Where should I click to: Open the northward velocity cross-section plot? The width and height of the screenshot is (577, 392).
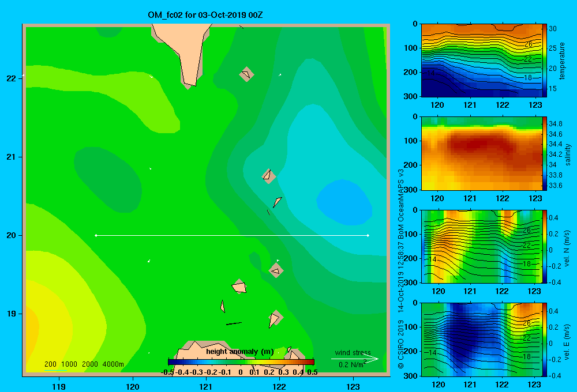(x=482, y=246)
